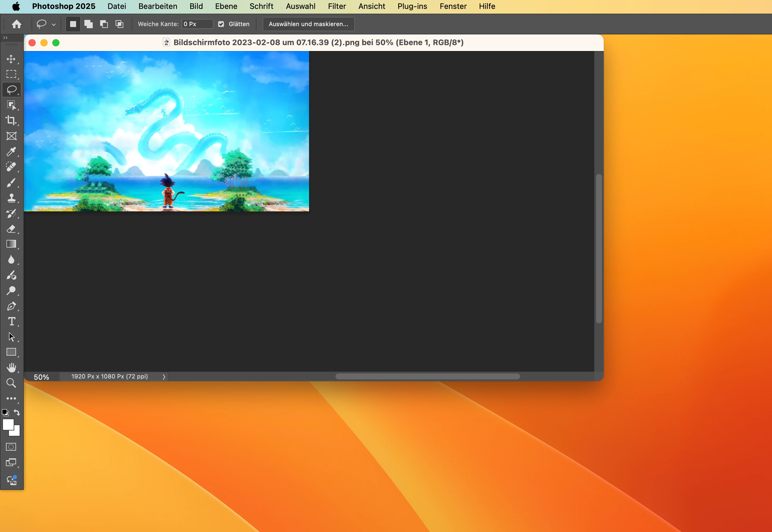Select the Horizontal Type tool
The image size is (772, 532).
[x=11, y=321]
